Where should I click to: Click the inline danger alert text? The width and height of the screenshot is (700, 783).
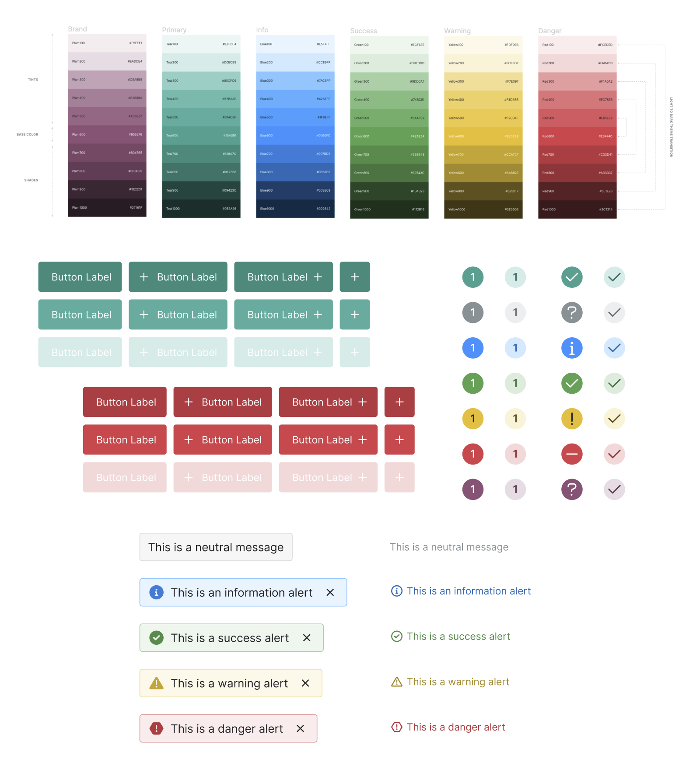pos(456,727)
